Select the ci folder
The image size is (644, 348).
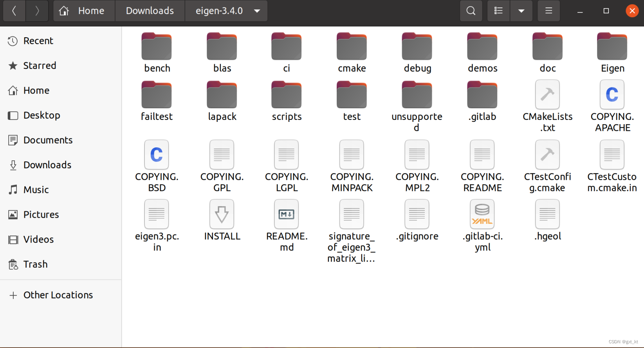pos(287,53)
